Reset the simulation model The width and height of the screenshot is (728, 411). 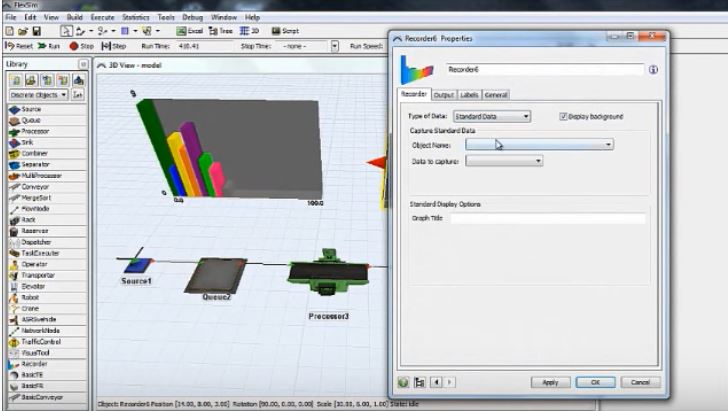19,46
